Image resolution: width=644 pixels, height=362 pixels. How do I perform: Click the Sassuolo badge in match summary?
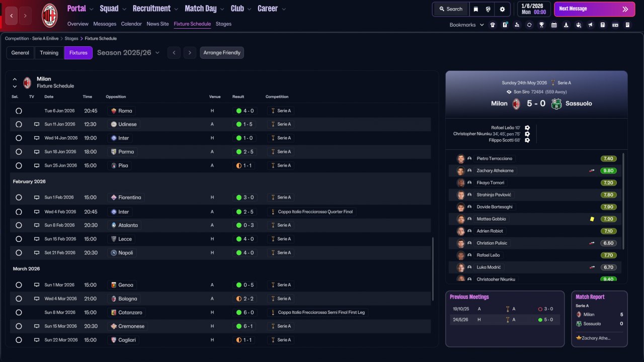[x=556, y=104]
